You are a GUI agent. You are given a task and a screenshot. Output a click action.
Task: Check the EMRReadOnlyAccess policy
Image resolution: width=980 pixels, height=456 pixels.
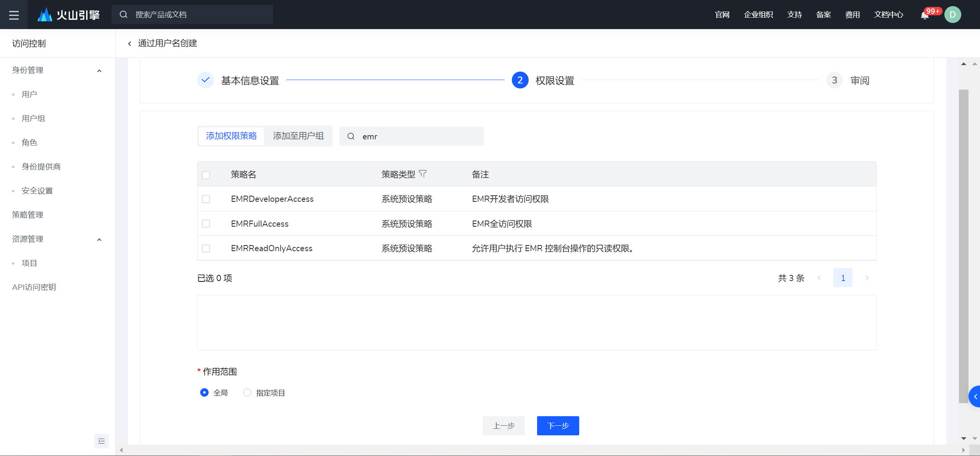pos(206,248)
